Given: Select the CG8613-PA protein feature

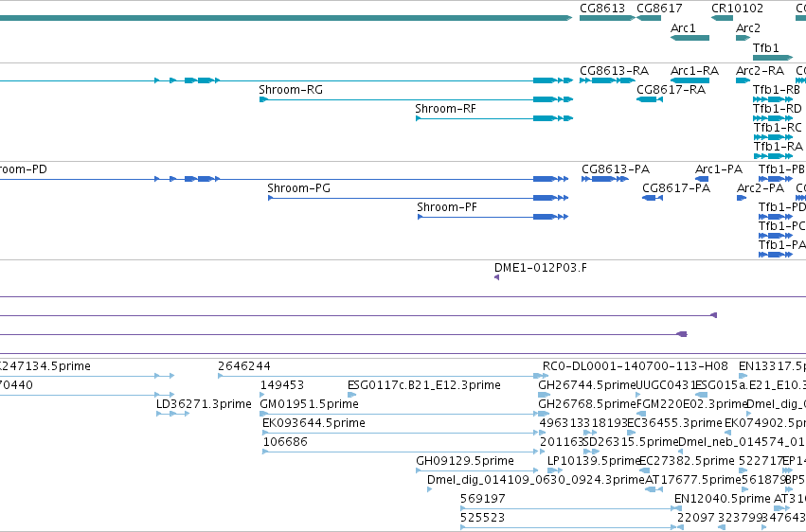Looking at the screenshot, I should (x=605, y=179).
